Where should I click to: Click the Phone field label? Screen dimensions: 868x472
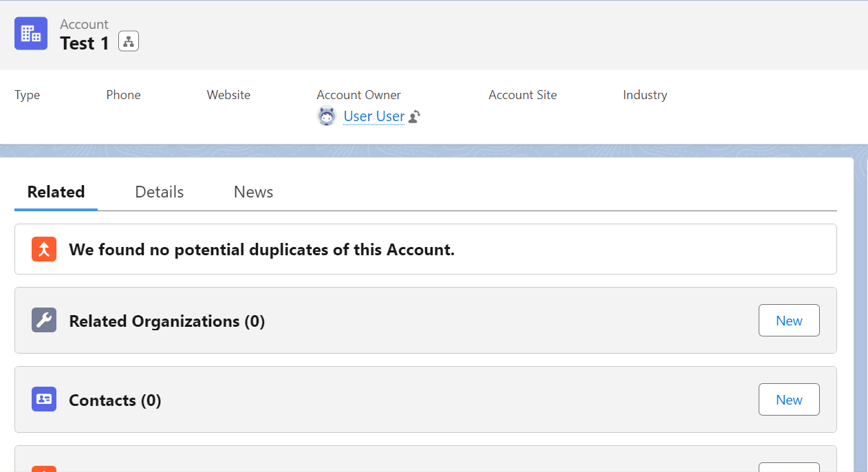(124, 95)
